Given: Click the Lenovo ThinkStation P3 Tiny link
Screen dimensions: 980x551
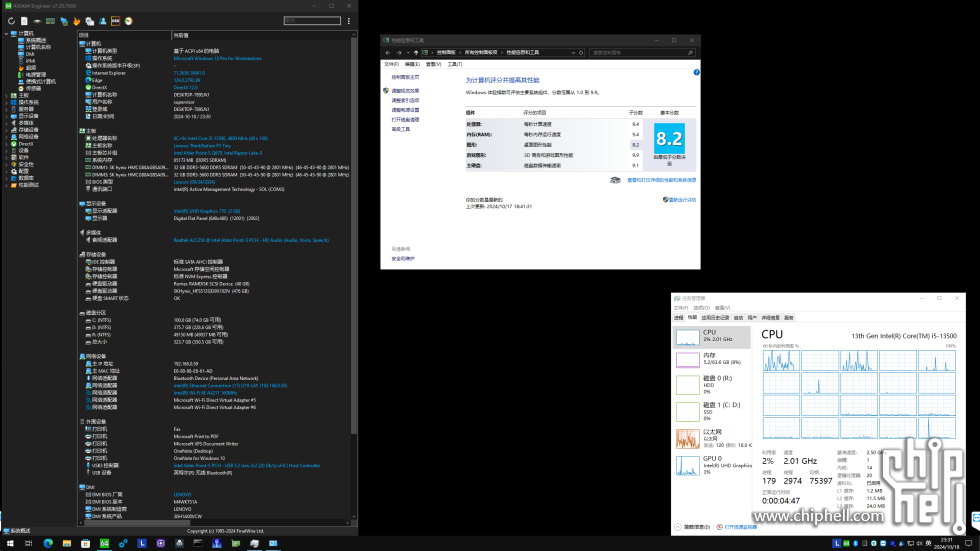Looking at the screenshot, I should 202,146.
